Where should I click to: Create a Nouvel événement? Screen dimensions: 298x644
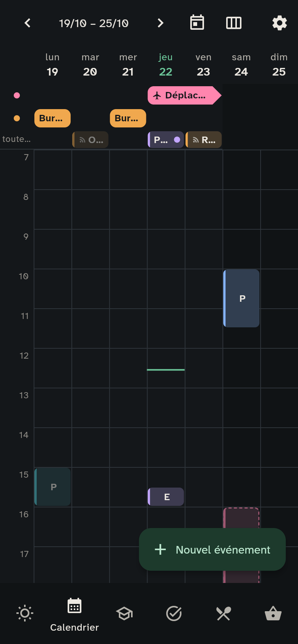[x=212, y=549]
